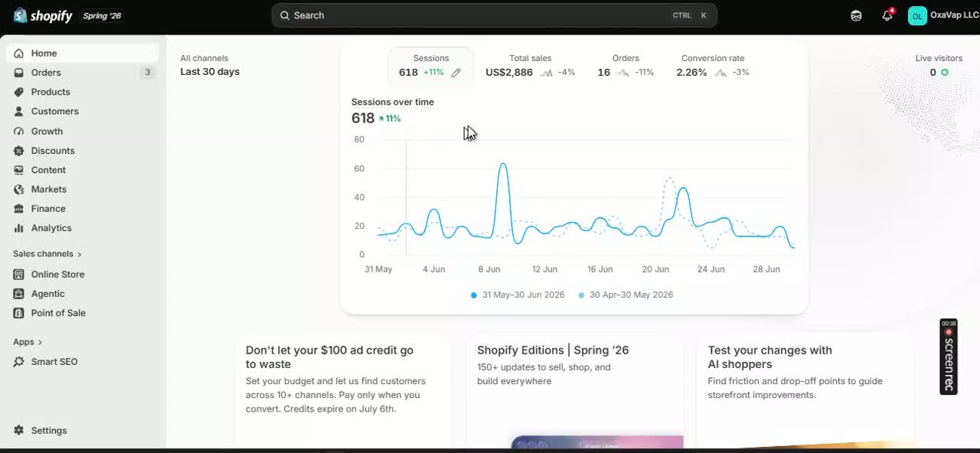Select the Sessions metric tab
980x453 pixels.
point(431,66)
